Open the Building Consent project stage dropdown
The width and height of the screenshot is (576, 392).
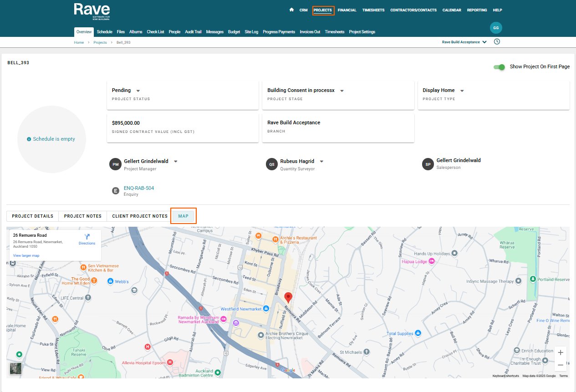click(342, 91)
